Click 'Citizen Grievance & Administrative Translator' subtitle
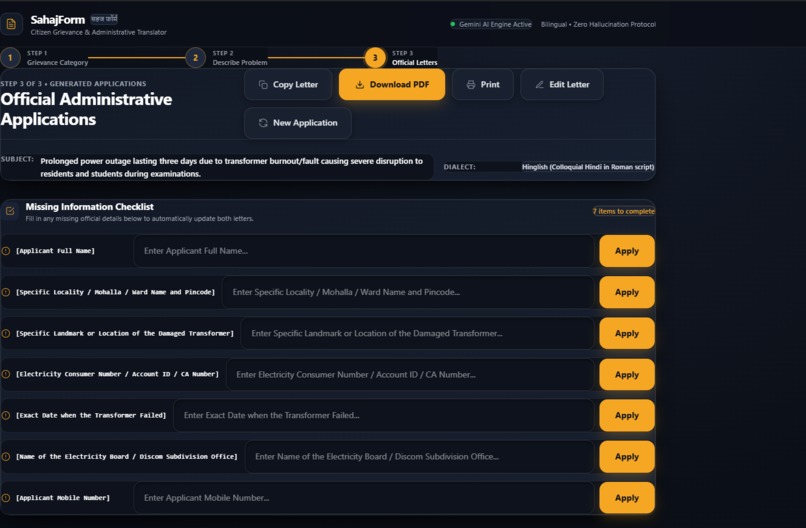 pos(98,32)
